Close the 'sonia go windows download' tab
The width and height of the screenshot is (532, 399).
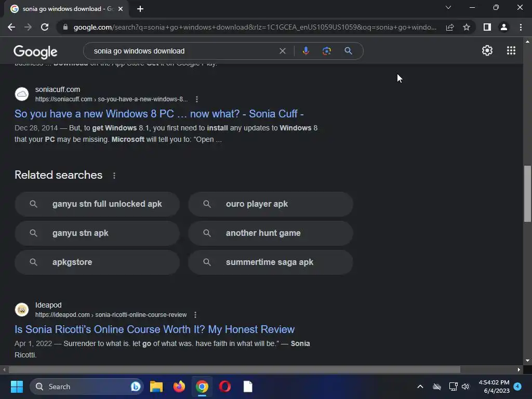click(121, 9)
